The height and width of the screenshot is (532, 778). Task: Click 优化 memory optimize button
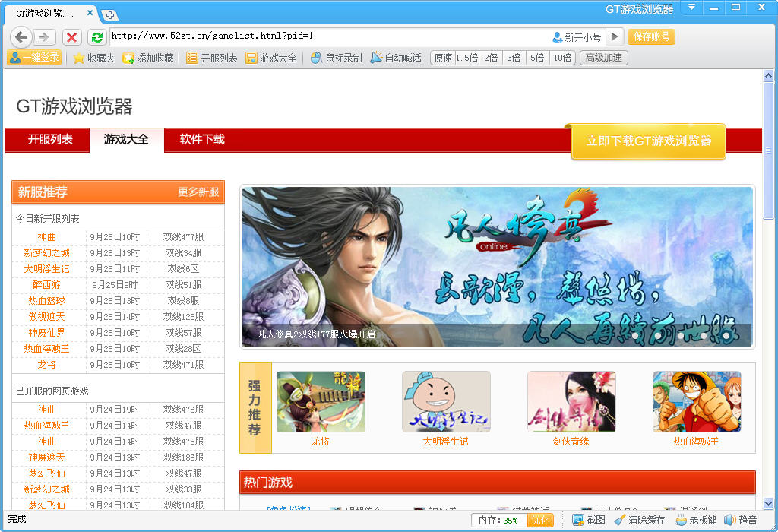point(541,520)
